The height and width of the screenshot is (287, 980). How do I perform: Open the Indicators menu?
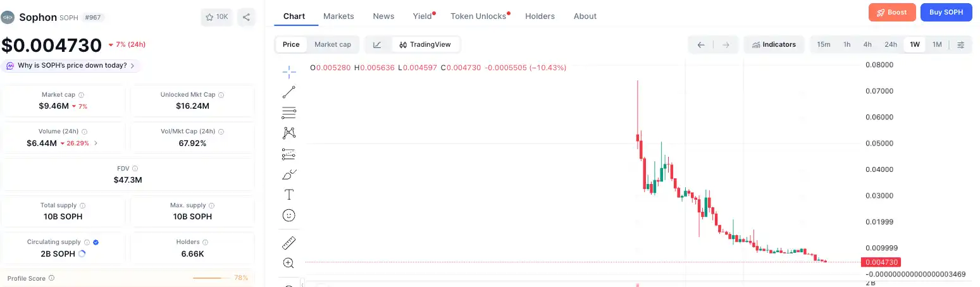[774, 44]
